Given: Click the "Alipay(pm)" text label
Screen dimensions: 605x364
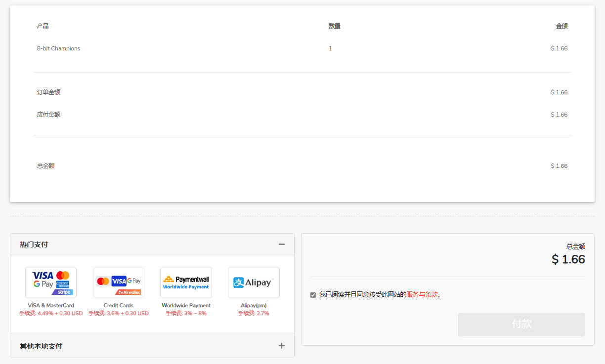Looking at the screenshot, I should point(254,305).
